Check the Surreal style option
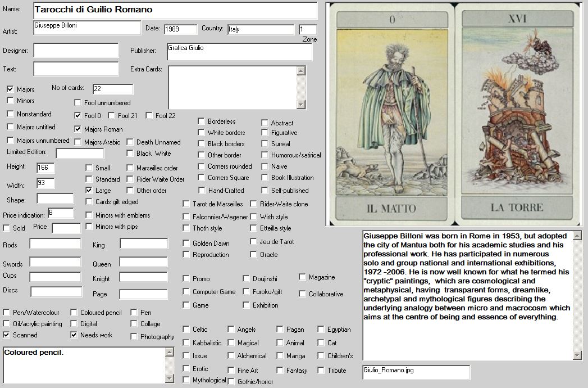 click(265, 144)
